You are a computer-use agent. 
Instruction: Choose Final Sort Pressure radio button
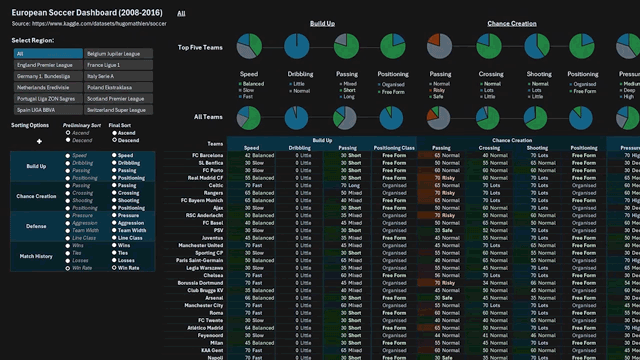pos(114,216)
